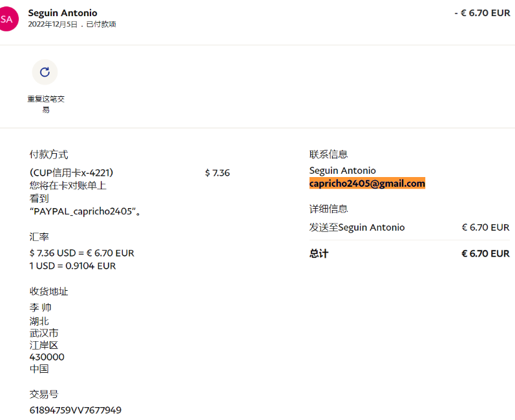
Task: Click the 430000 postal code
Action: point(47,357)
